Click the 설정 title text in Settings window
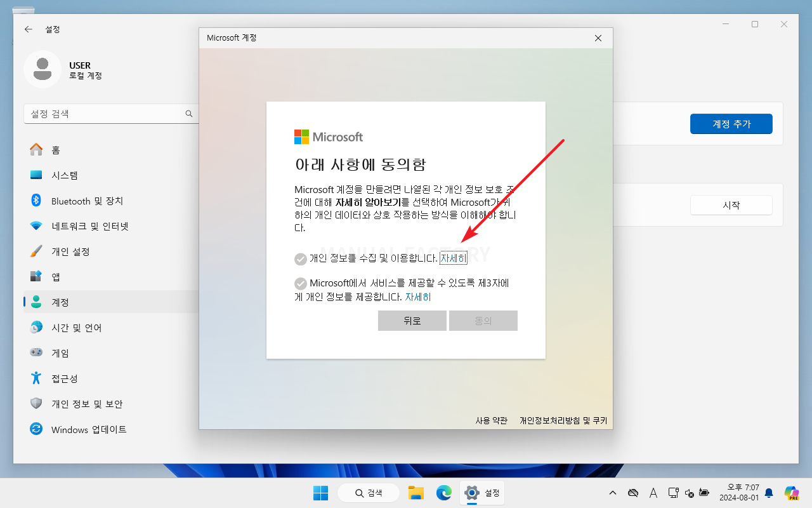This screenshot has width=812, height=508. point(53,29)
